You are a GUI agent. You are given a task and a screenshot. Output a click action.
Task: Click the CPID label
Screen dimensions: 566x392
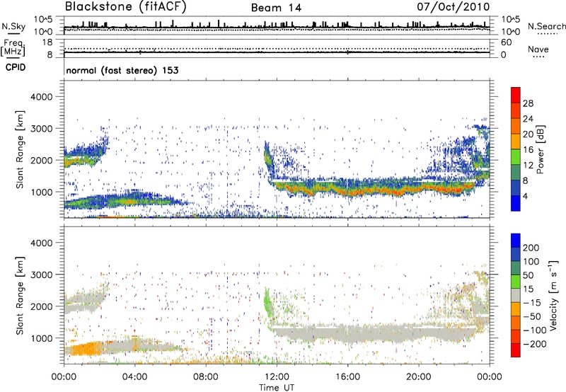point(16,67)
